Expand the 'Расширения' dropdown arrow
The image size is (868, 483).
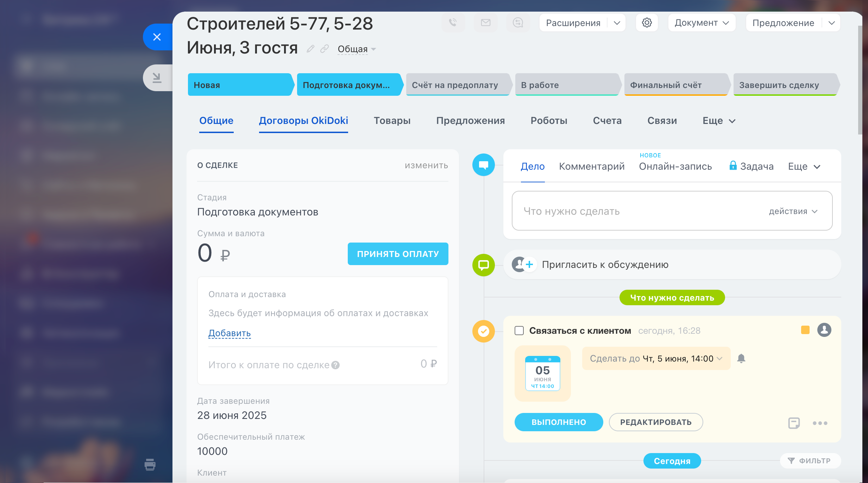[617, 23]
